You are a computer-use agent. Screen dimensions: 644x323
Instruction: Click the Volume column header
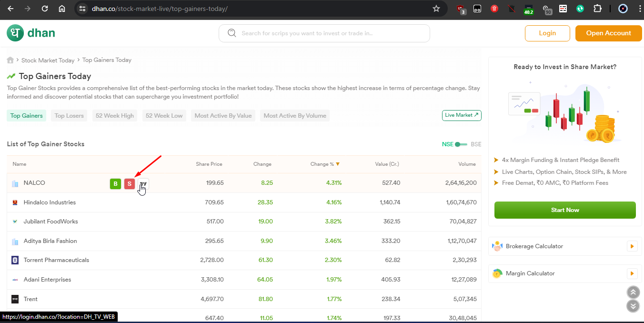(x=467, y=164)
